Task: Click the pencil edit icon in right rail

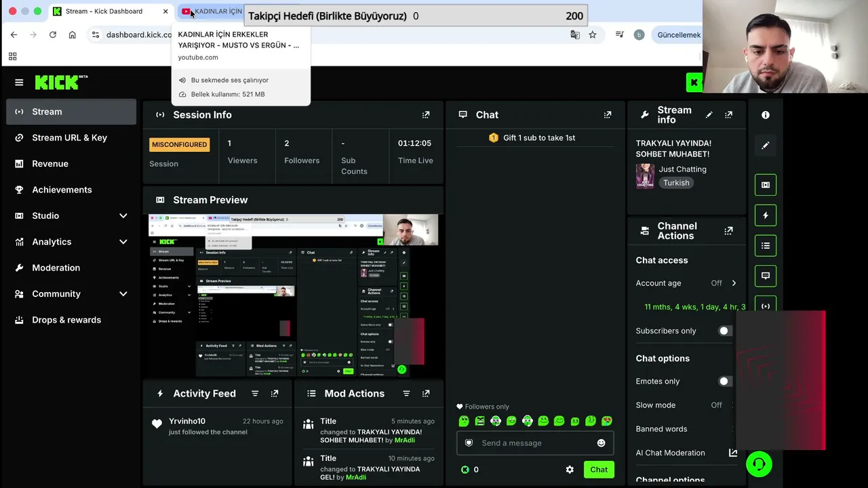Action: click(766, 145)
